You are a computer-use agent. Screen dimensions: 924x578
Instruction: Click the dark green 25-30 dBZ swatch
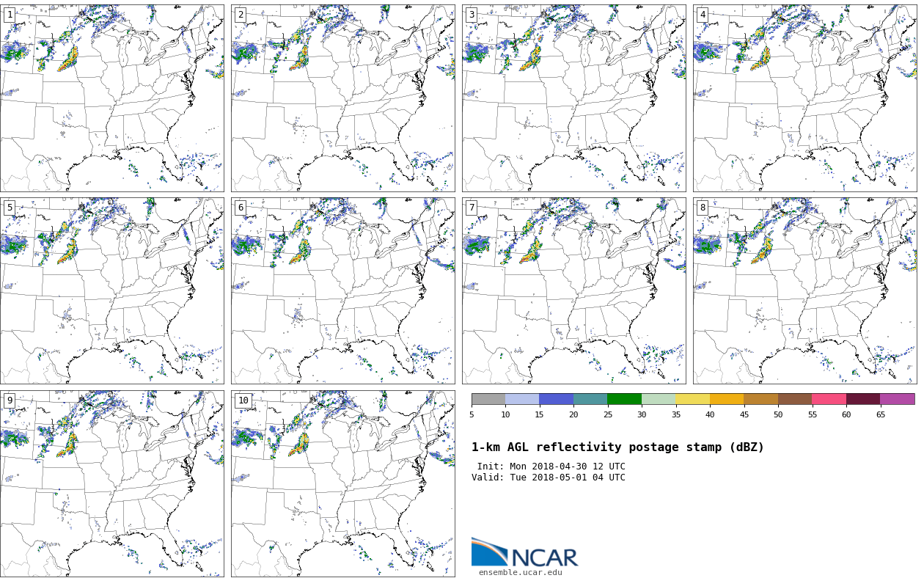tap(624, 400)
